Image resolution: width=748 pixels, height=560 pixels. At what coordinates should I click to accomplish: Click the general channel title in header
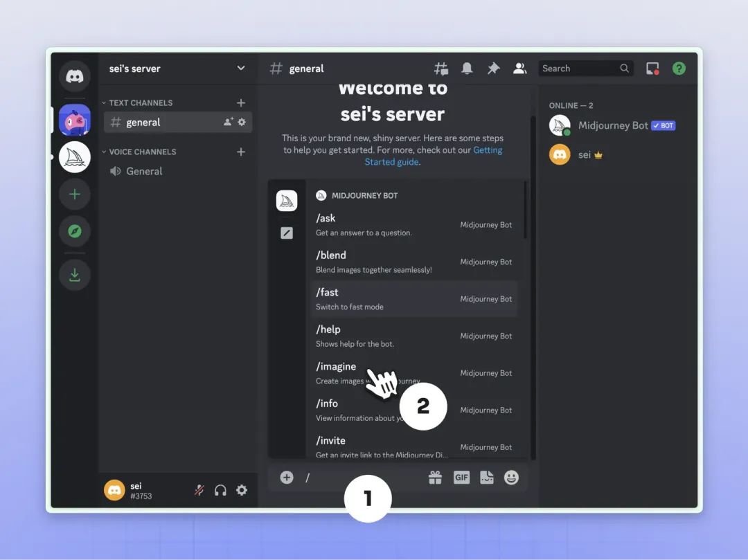(306, 69)
